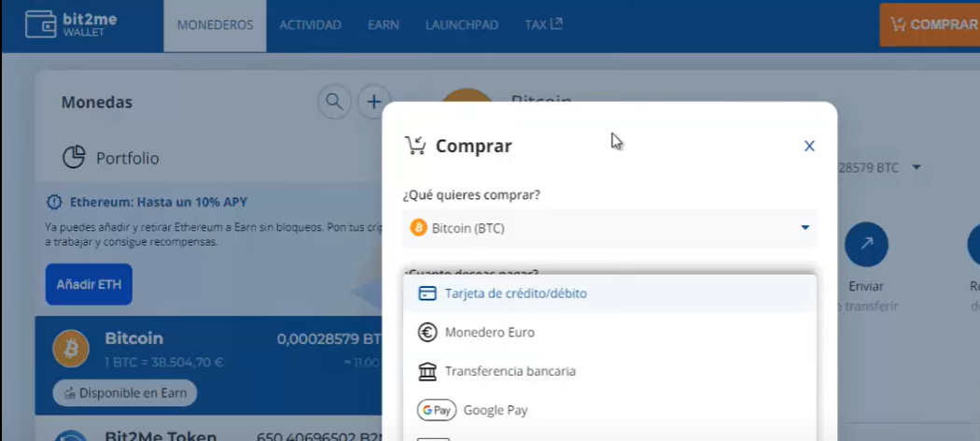Image resolution: width=980 pixels, height=441 pixels.
Task: Choose Monedero Euro payment option
Action: tap(609, 333)
